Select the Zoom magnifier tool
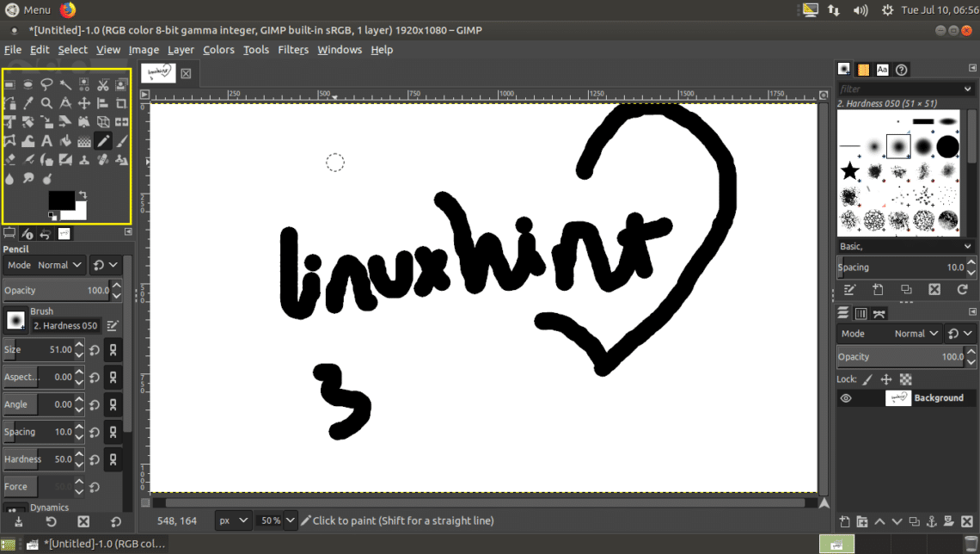 click(x=47, y=103)
